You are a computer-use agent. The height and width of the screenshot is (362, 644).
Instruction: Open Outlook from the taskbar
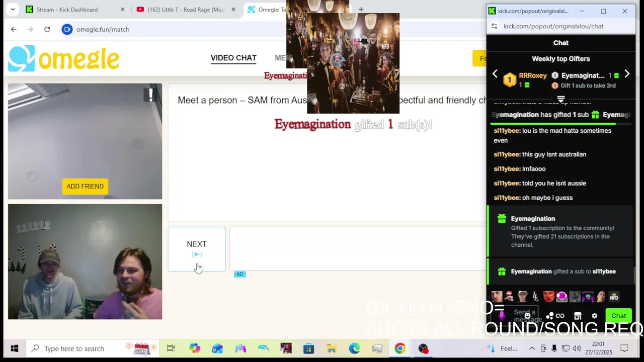(217, 348)
